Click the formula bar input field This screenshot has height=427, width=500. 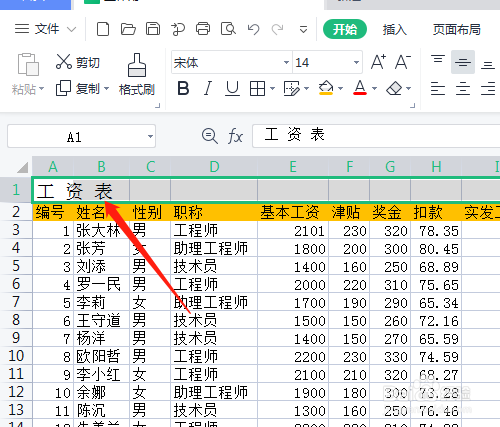(376, 136)
